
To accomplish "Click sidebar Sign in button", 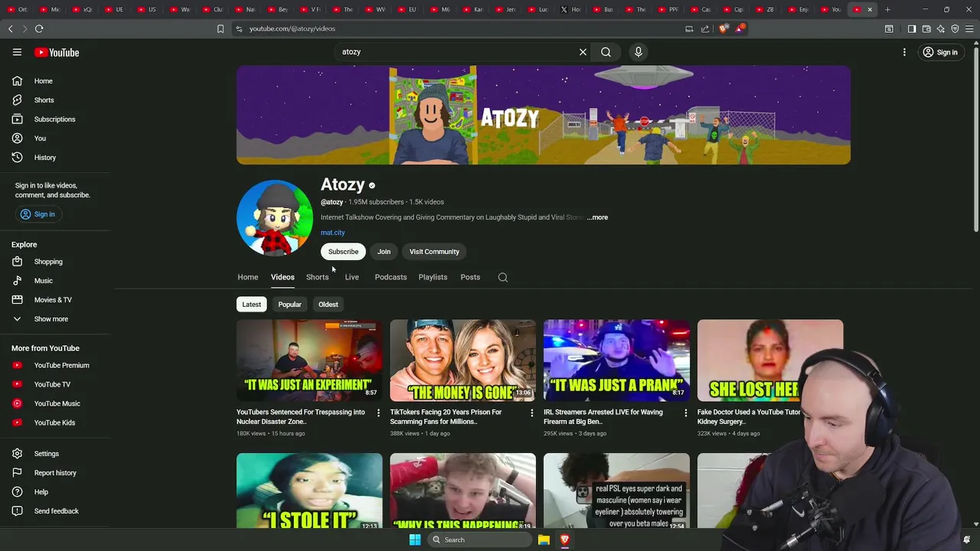I will [x=38, y=214].
